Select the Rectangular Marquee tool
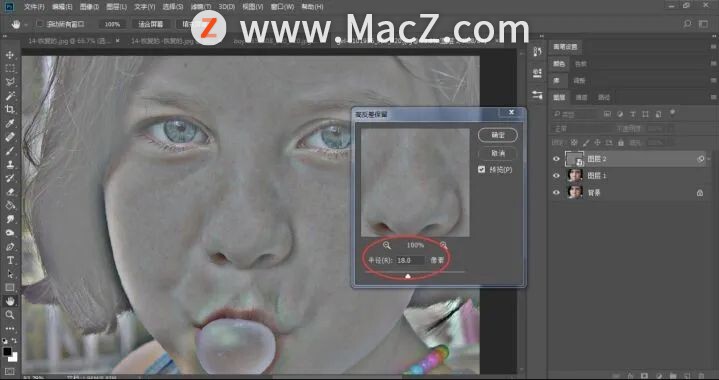The width and height of the screenshot is (719, 380). 10,69
